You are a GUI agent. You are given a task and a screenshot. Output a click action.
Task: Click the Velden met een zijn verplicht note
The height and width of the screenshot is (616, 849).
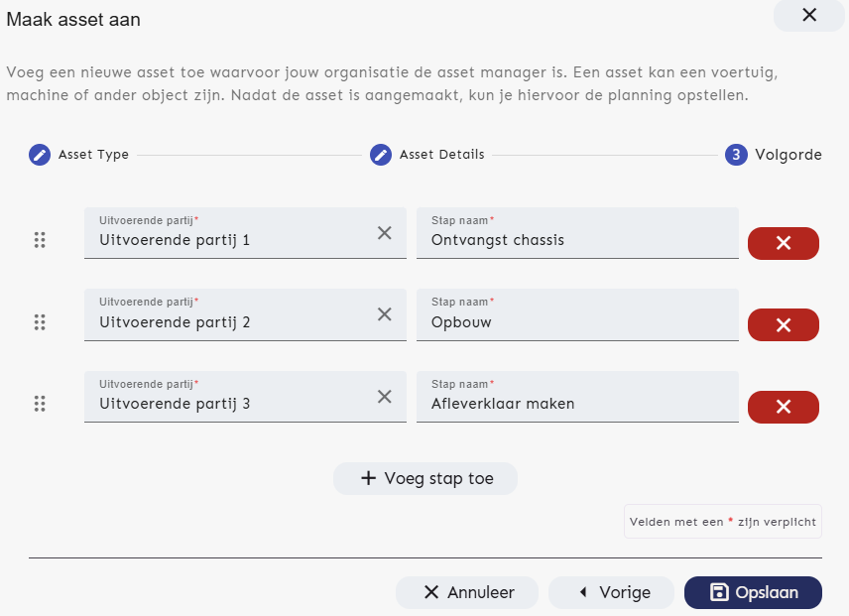tap(722, 521)
